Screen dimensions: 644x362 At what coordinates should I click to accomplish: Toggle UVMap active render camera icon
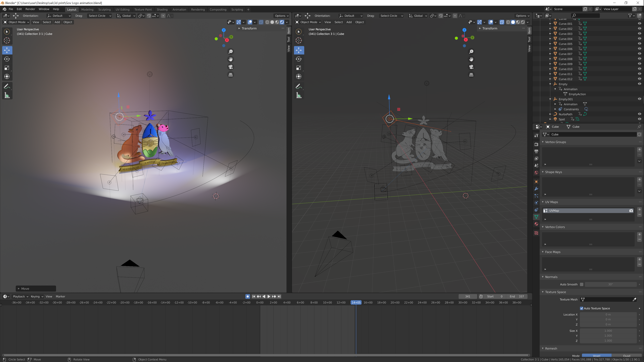tap(631, 211)
